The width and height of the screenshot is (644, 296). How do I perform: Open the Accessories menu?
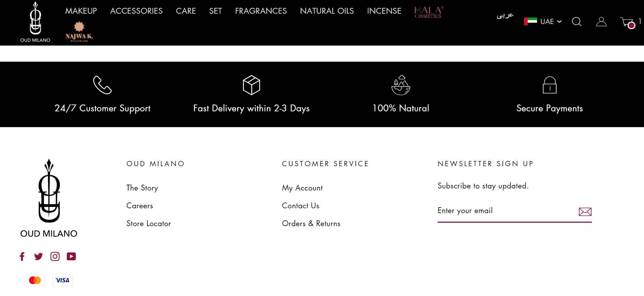click(x=136, y=11)
